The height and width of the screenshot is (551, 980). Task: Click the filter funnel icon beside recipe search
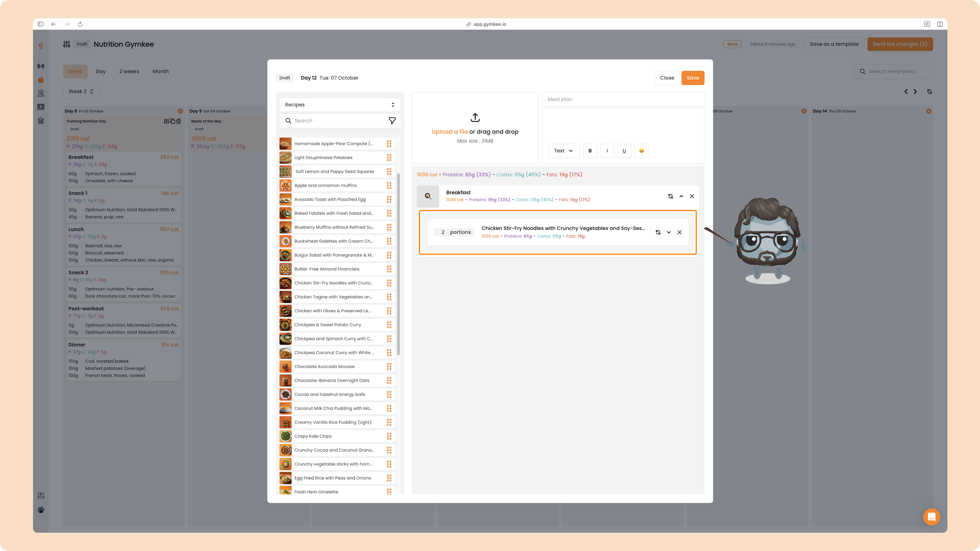[392, 121]
